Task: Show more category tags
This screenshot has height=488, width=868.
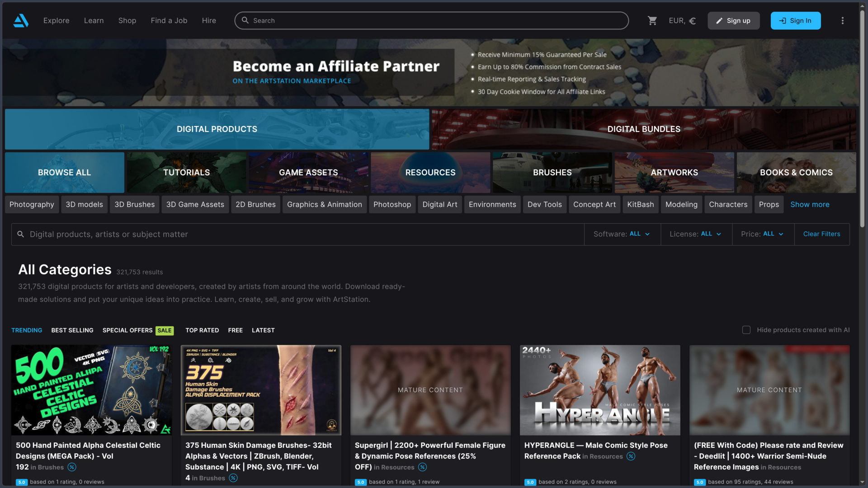Action: click(x=810, y=205)
